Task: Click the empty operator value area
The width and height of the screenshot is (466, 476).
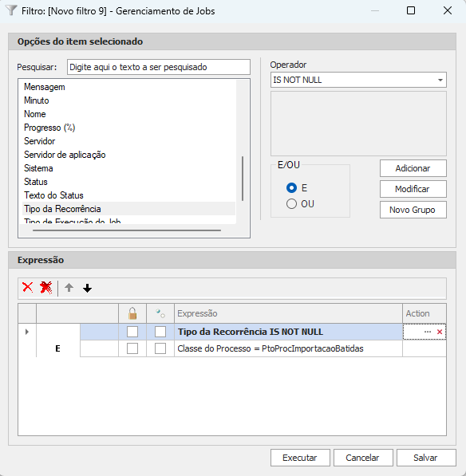Action: 358,124
